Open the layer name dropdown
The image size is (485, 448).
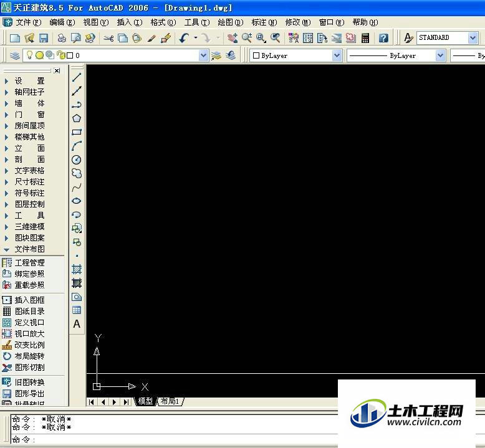pos(203,55)
